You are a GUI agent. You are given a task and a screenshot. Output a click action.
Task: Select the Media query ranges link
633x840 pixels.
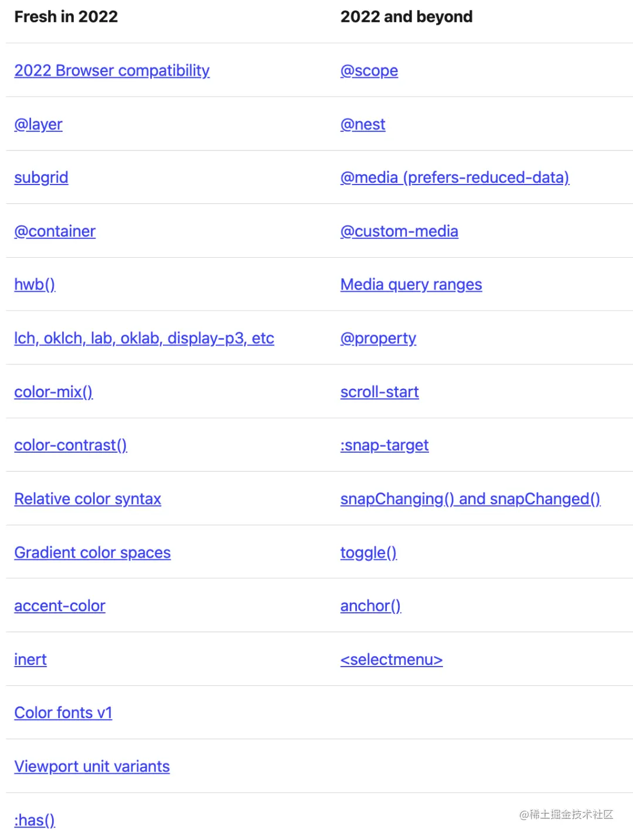click(x=411, y=285)
